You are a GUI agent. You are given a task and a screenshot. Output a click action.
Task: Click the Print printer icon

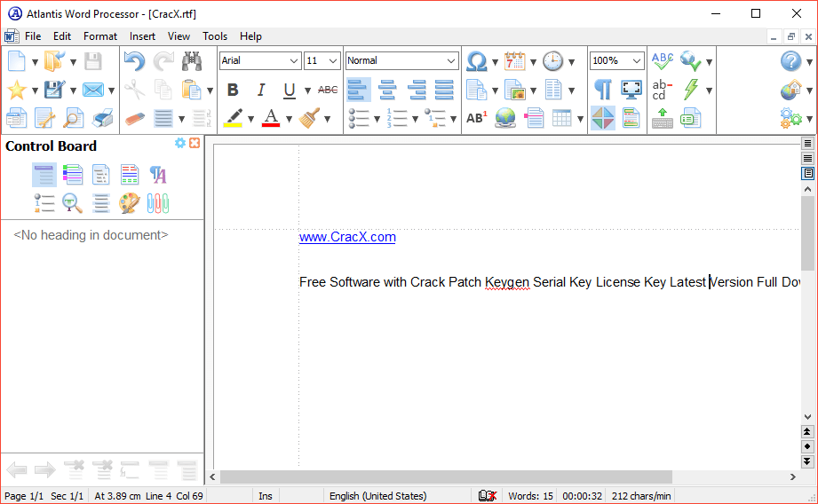point(102,118)
